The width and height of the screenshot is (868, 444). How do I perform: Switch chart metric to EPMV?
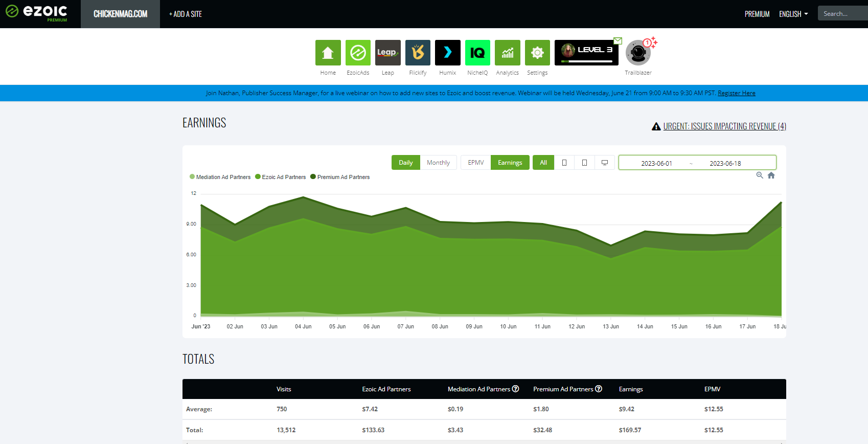tap(476, 163)
